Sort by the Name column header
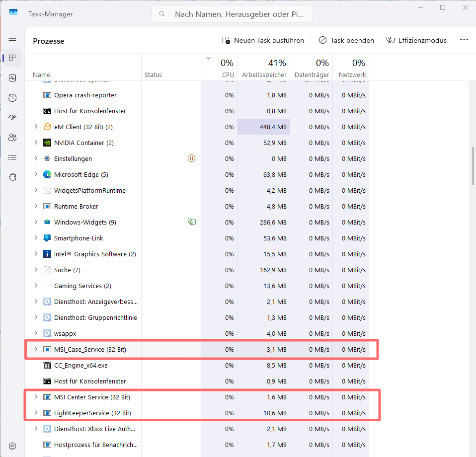The width and height of the screenshot is (476, 457). point(83,67)
